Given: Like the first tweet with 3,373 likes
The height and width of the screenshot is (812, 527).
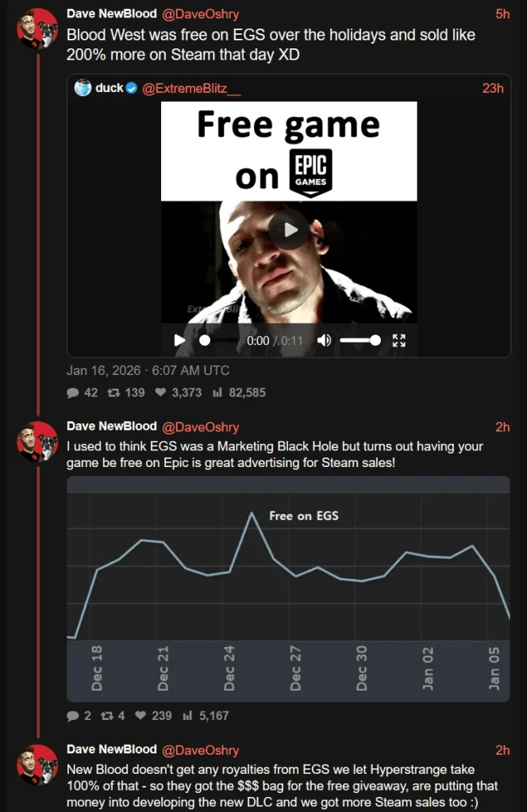Looking at the screenshot, I should point(179,393).
